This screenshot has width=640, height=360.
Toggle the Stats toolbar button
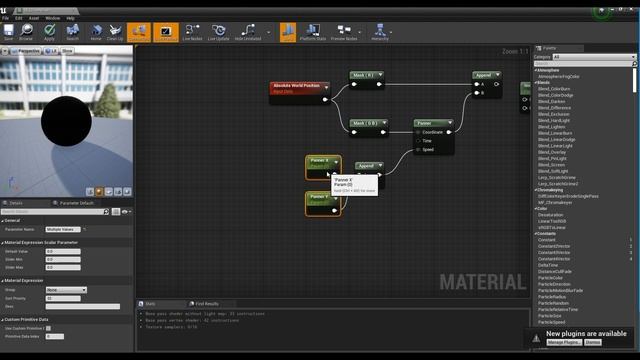(x=288, y=32)
